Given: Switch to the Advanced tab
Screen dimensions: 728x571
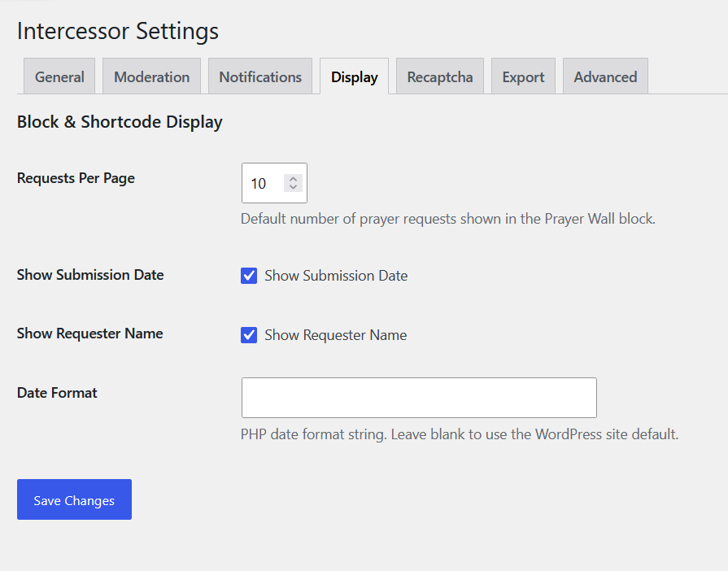Looking at the screenshot, I should [x=605, y=76].
